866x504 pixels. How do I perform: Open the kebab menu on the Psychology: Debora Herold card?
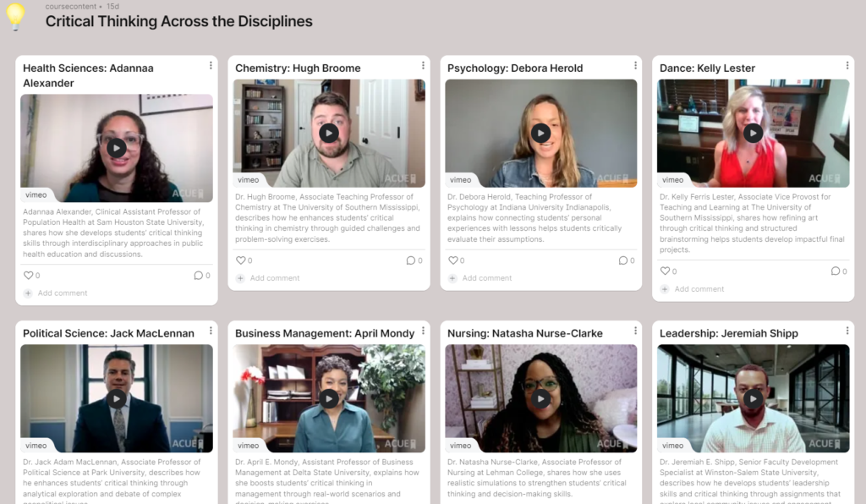(x=635, y=63)
